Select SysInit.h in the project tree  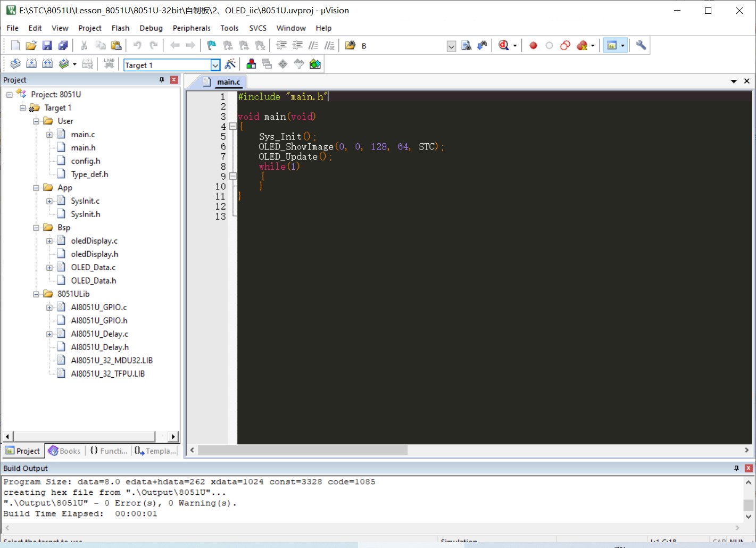pos(85,214)
